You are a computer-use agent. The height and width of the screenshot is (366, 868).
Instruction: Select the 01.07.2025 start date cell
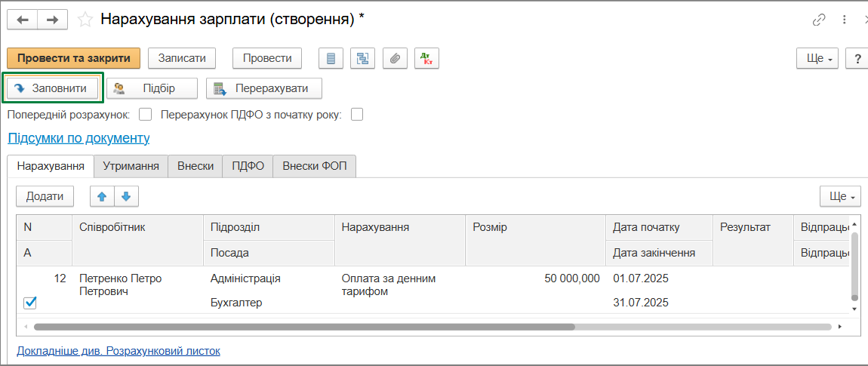point(659,278)
